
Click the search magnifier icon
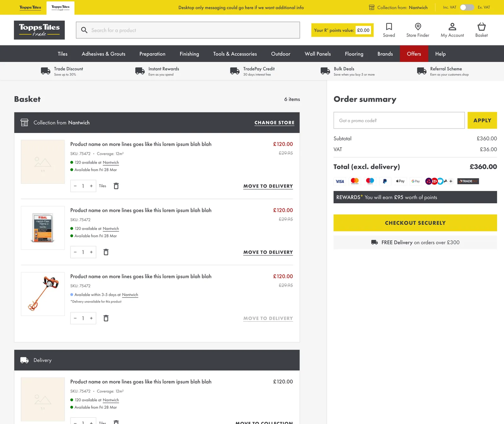84,30
